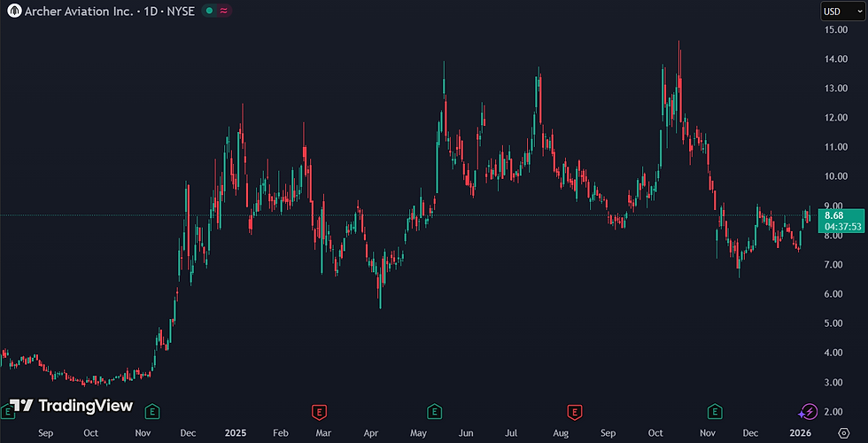Image resolution: width=868 pixels, height=443 pixels.
Task: Click the May label on time axis
Action: pyautogui.click(x=418, y=432)
